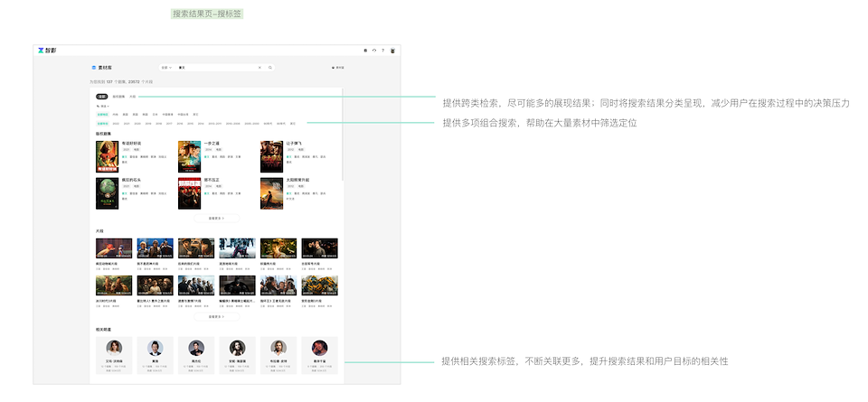Open the 指环王3 clip thumbnail
Screen dimensions: 868x402
278,285
